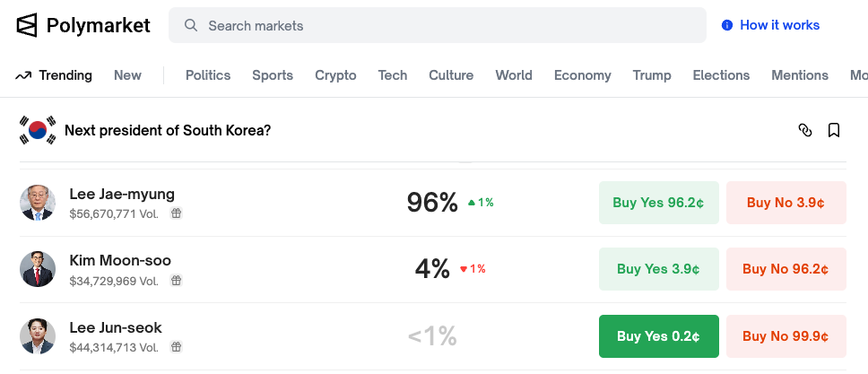Copy the market link icon
The height and width of the screenshot is (374, 868).
pyautogui.click(x=805, y=131)
